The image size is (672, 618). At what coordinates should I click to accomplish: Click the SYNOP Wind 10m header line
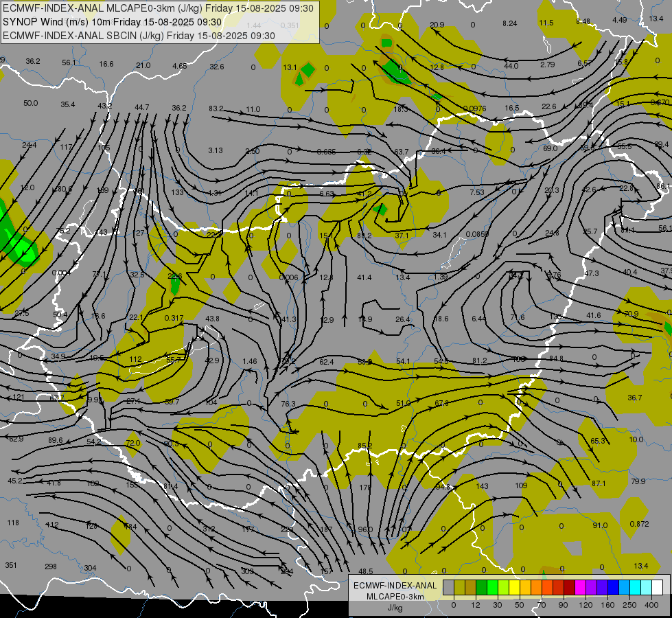pos(113,22)
